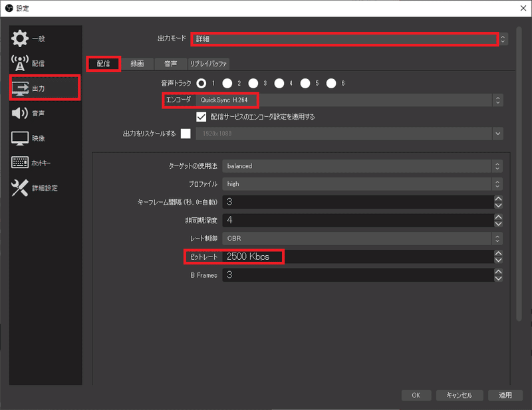Viewport: 532px width, 410px height.
Task: Click the キャンセル (Cancel) button
Action: point(460,395)
